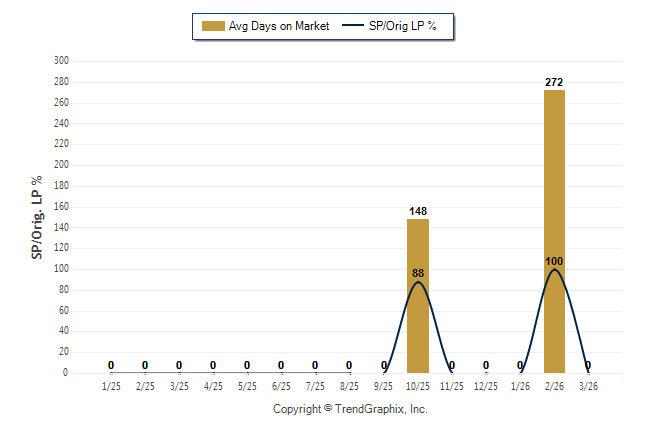Click the 160 y-axis tick label
The width and height of the screenshot is (646, 434).
tap(61, 207)
